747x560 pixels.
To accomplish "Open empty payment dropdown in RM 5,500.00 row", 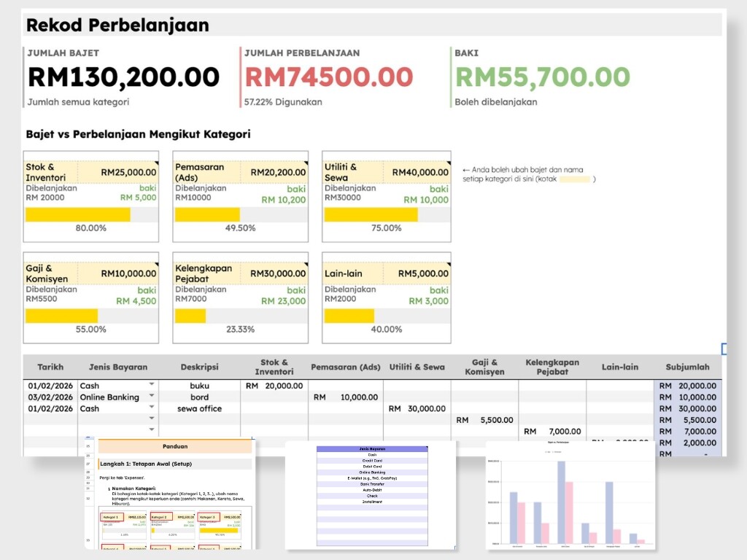I will [x=152, y=418].
